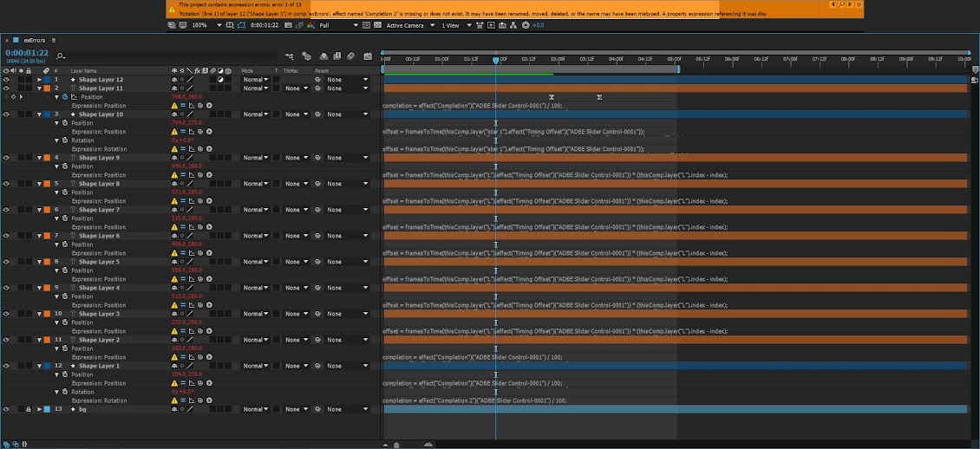Click expression pick whip for Shape Layer 11 Position
Viewport: 980px width, 449px height.
[200, 106]
